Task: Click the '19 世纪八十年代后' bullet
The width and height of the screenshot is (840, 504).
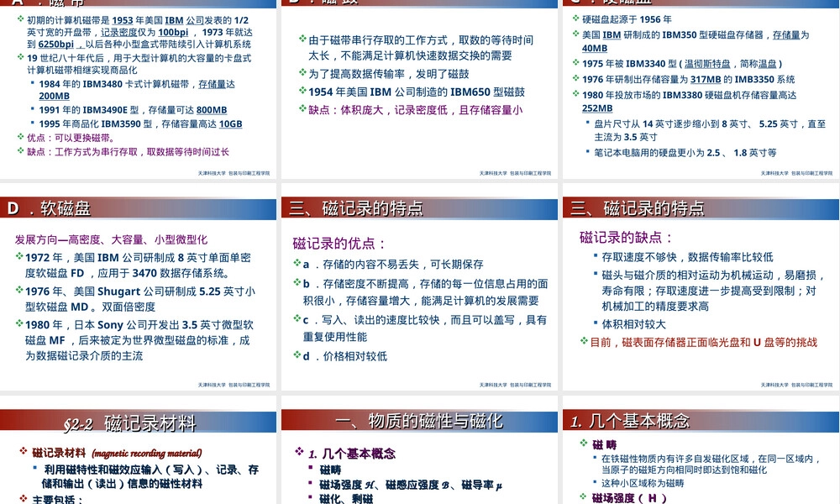Action: tap(139, 64)
